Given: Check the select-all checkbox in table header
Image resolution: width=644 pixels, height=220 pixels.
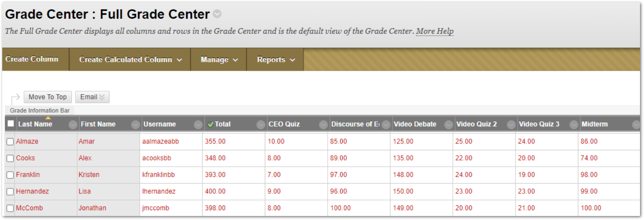Looking at the screenshot, I should point(11,124).
